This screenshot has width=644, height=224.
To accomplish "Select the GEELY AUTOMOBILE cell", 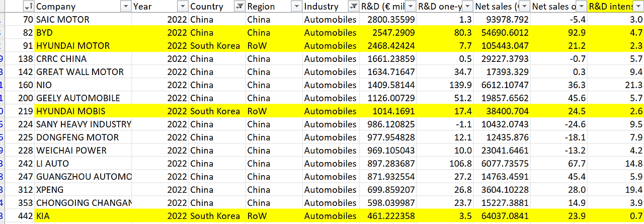I will [x=83, y=98].
